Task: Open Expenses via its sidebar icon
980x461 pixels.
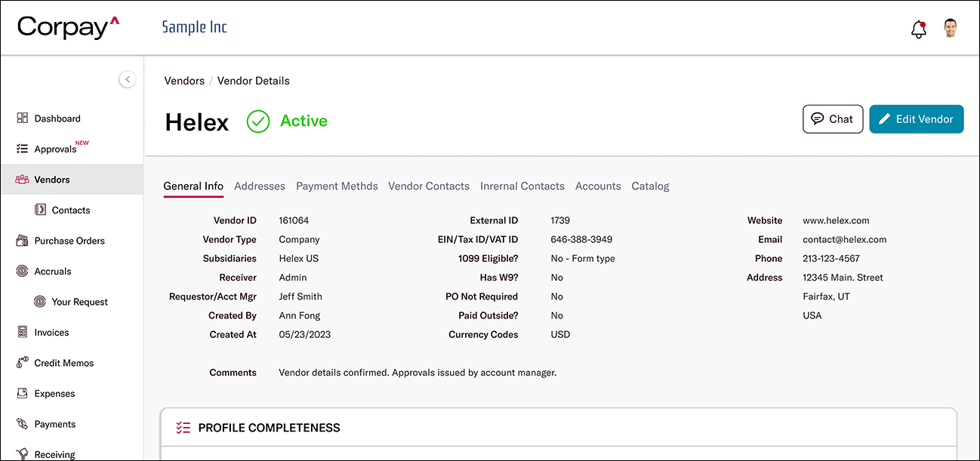Action: [x=21, y=393]
